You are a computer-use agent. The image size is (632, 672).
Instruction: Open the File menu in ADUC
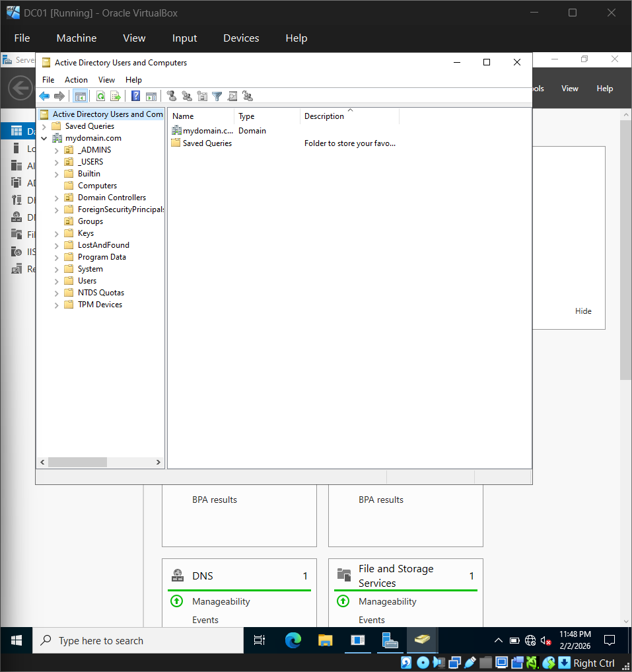tap(48, 80)
